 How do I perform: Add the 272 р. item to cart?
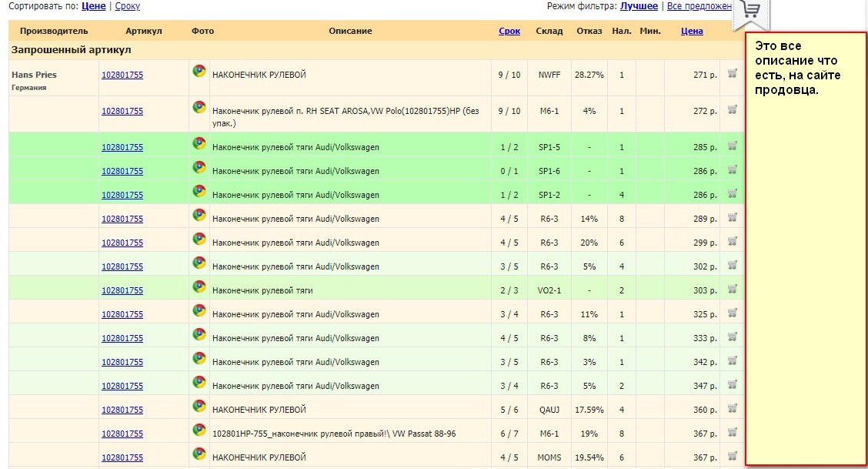click(x=732, y=110)
